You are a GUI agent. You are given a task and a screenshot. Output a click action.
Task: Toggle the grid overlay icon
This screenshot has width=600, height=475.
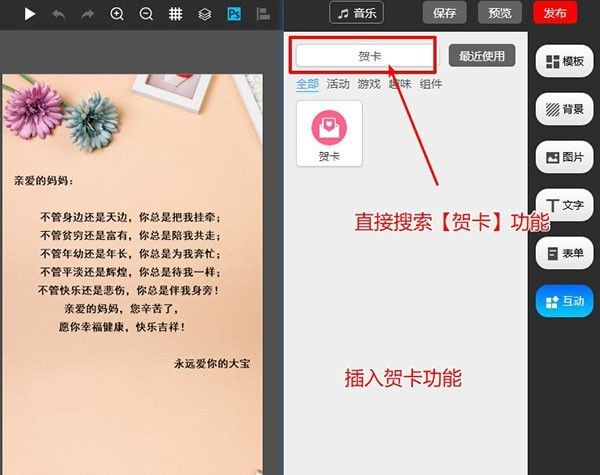tap(175, 14)
